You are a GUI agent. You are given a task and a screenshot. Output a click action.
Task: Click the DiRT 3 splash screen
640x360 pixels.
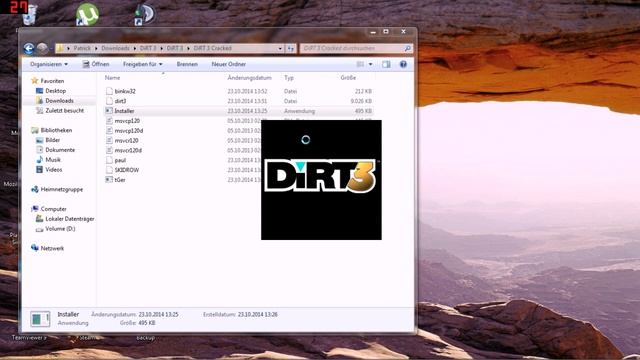tap(321, 180)
